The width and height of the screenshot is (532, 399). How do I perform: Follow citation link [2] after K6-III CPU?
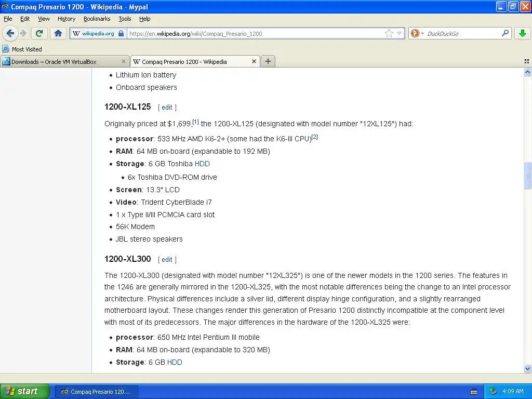pyautogui.click(x=314, y=137)
